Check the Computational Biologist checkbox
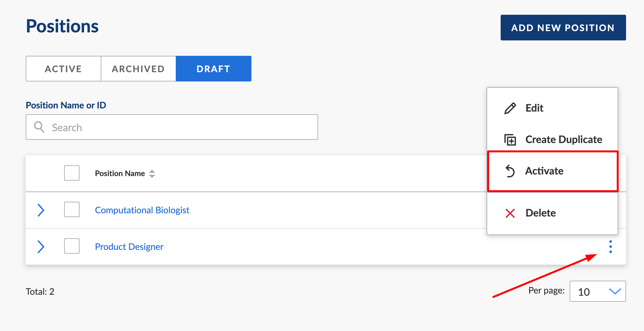 [72, 209]
